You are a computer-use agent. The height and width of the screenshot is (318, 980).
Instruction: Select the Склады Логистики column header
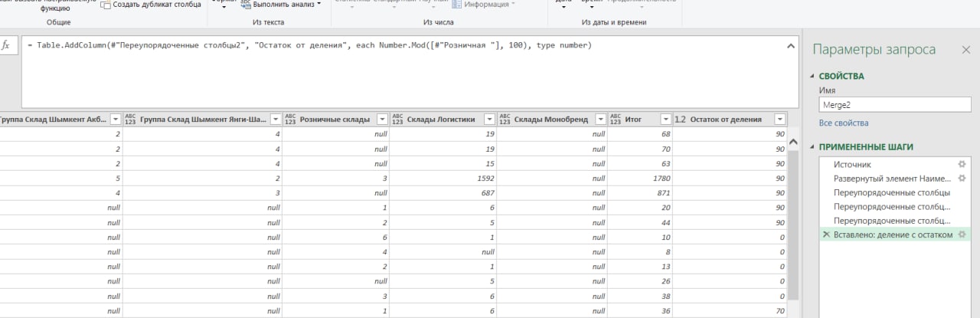pyautogui.click(x=442, y=120)
